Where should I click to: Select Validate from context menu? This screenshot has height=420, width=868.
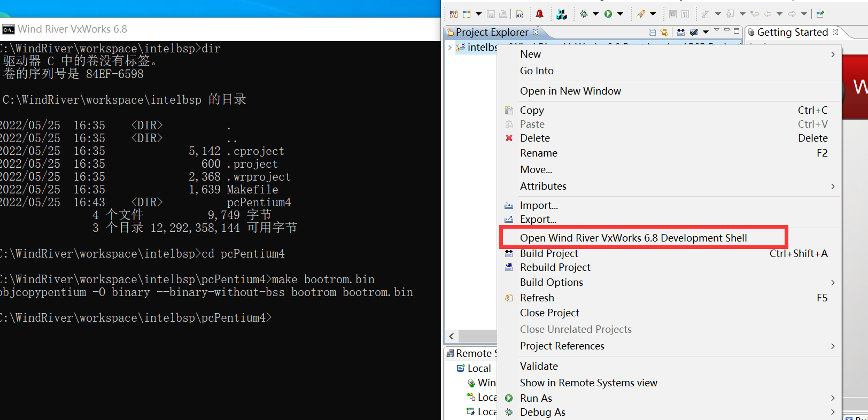pos(669,366)
